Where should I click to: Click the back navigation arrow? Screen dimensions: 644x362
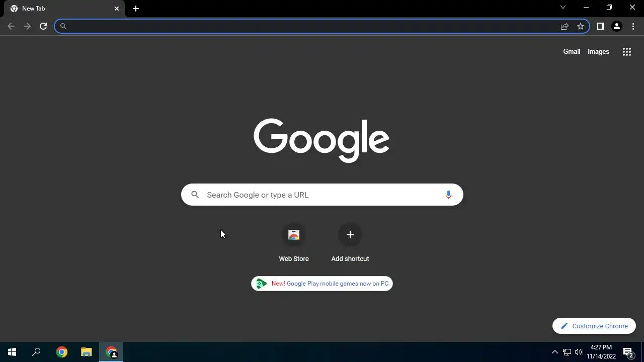point(11,26)
